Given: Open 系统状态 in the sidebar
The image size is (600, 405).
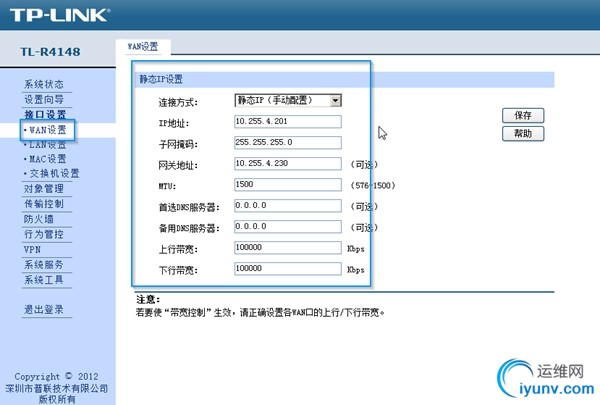Looking at the screenshot, I should point(44,84).
